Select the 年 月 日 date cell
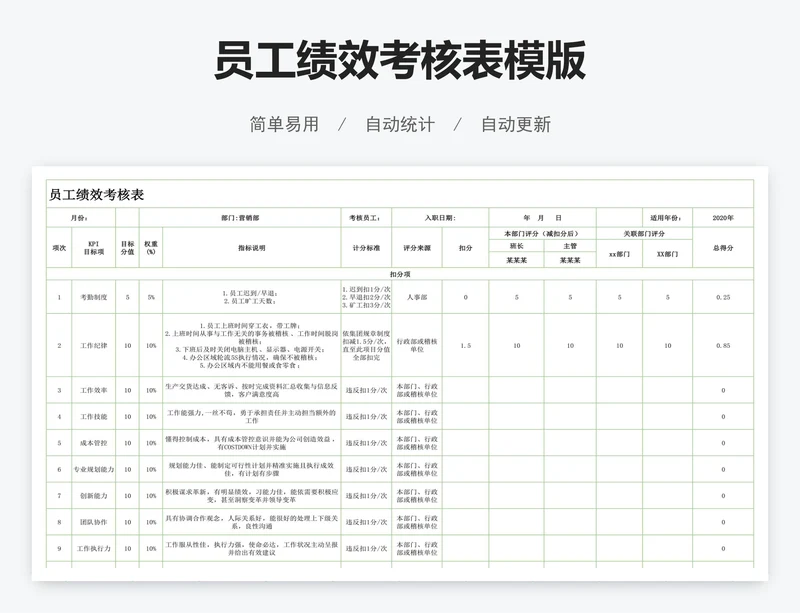Image resolution: width=800 pixels, height=613 pixels. click(542, 218)
